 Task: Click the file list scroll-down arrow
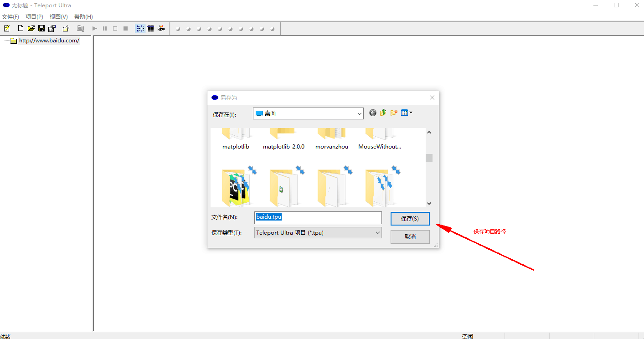point(429,204)
